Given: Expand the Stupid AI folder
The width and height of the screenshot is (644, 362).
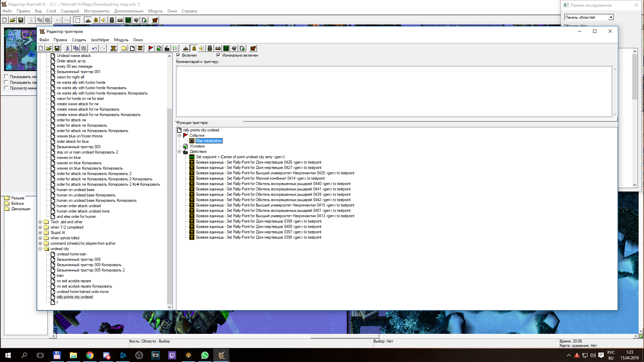Looking at the screenshot, I should [x=40, y=233].
